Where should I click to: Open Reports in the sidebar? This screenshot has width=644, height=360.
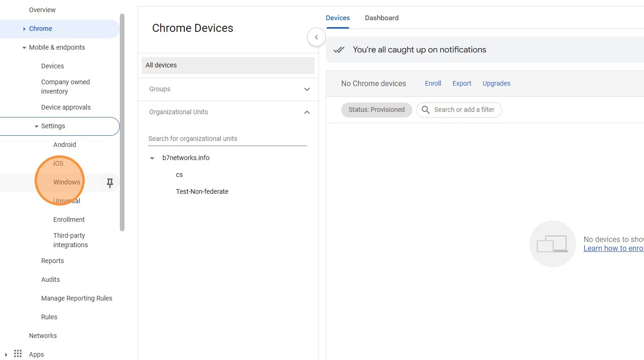(52, 261)
